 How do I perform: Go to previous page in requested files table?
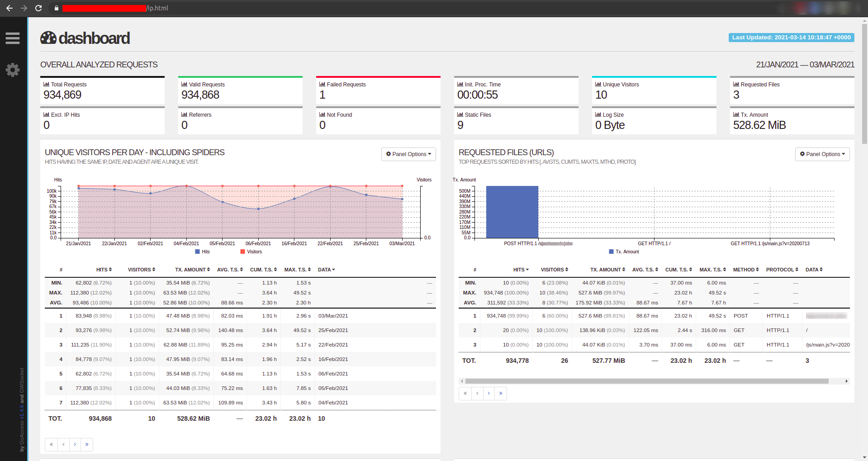477,393
